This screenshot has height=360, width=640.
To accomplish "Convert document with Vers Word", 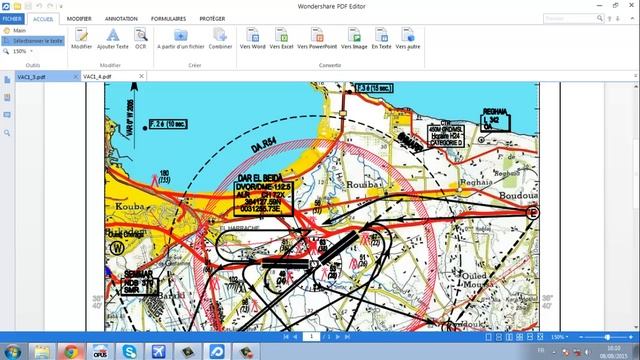I will click(x=253, y=39).
